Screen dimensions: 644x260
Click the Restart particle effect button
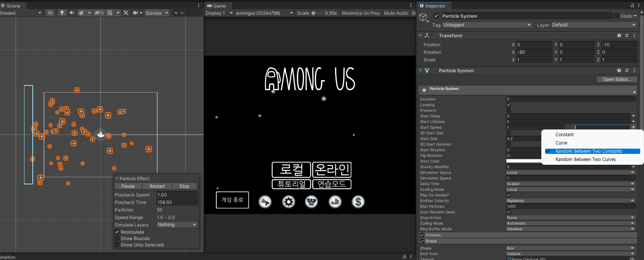point(157,186)
